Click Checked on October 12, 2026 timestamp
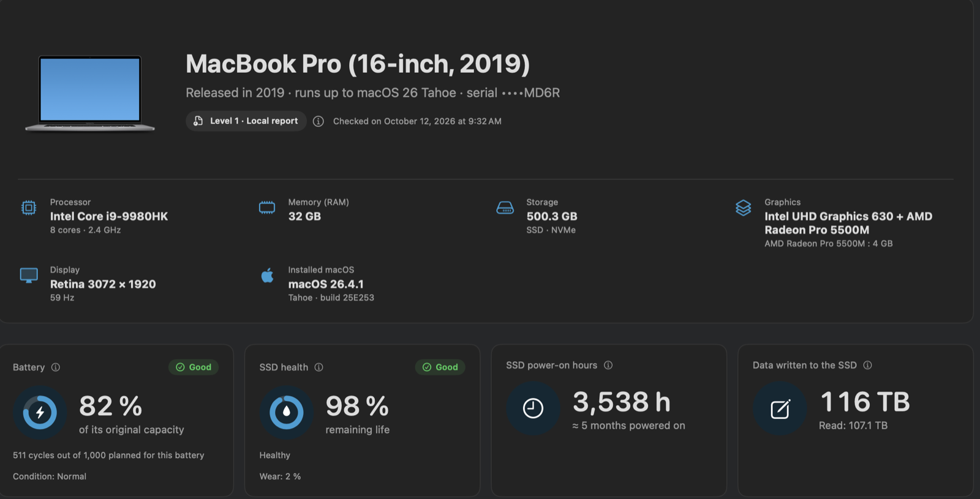This screenshot has width=980, height=499. [417, 121]
